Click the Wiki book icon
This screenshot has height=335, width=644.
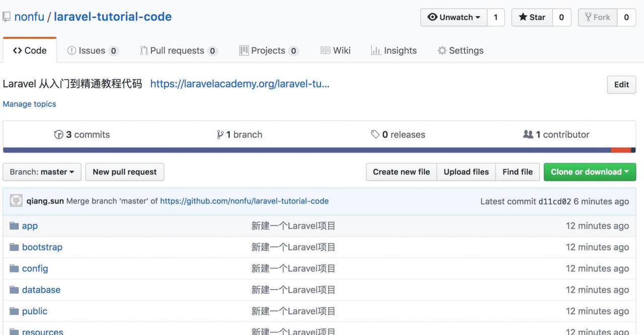coord(326,50)
